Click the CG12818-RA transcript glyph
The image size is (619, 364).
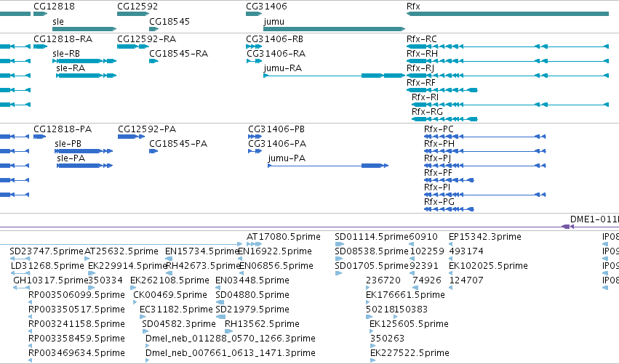pyautogui.click(x=40, y=46)
